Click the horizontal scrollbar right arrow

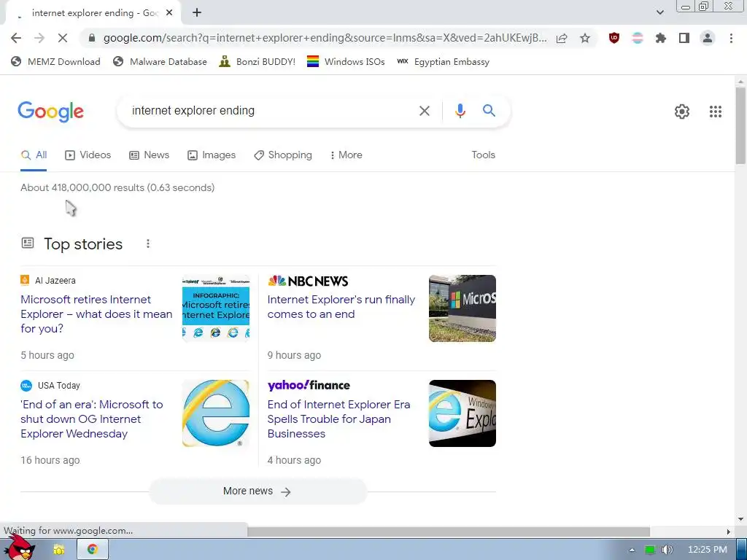(729, 532)
